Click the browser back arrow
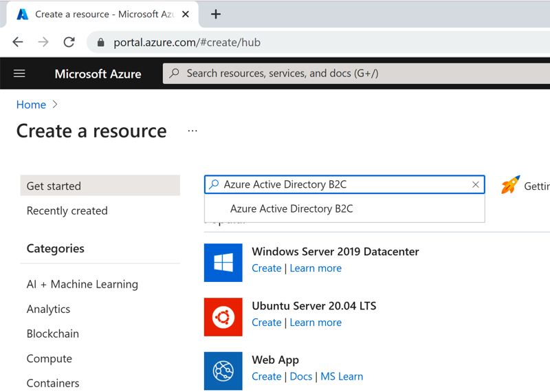 tap(18, 43)
